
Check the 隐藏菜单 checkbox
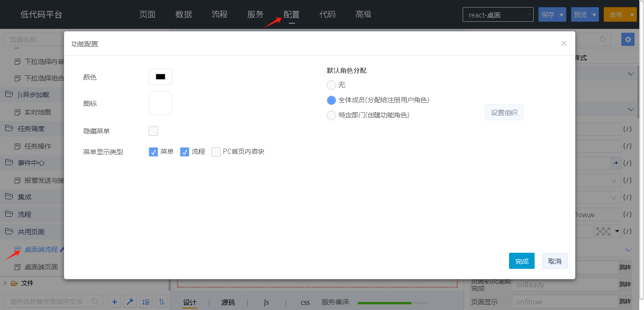(x=153, y=131)
